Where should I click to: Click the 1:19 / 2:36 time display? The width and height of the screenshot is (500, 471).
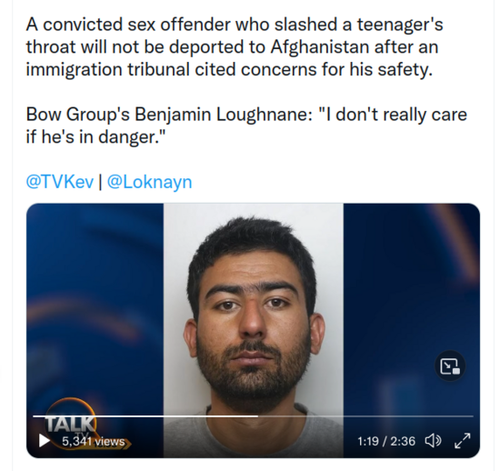(386, 441)
